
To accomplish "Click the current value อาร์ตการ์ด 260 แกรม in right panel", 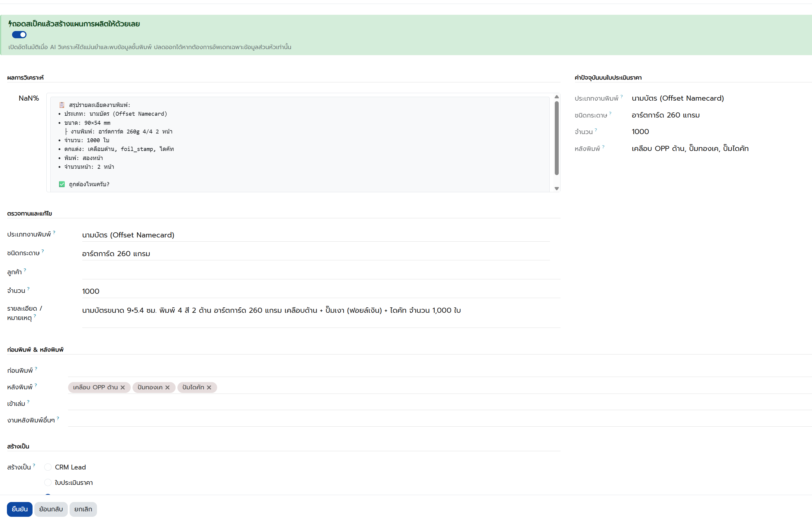I will point(666,115).
